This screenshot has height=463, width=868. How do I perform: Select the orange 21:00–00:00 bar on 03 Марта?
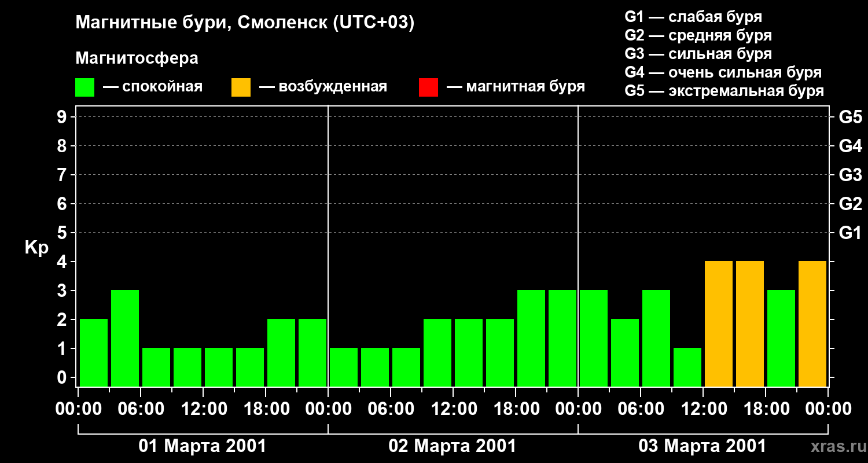click(812, 324)
